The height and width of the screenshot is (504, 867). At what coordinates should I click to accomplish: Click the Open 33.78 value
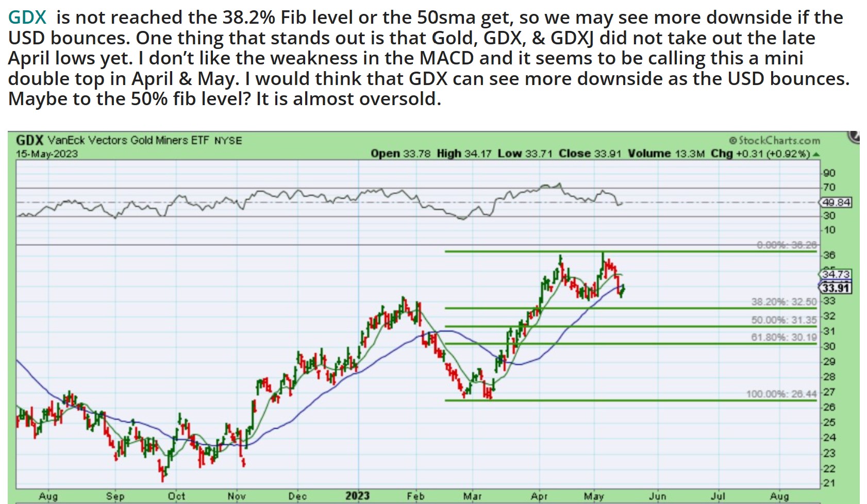point(401,154)
